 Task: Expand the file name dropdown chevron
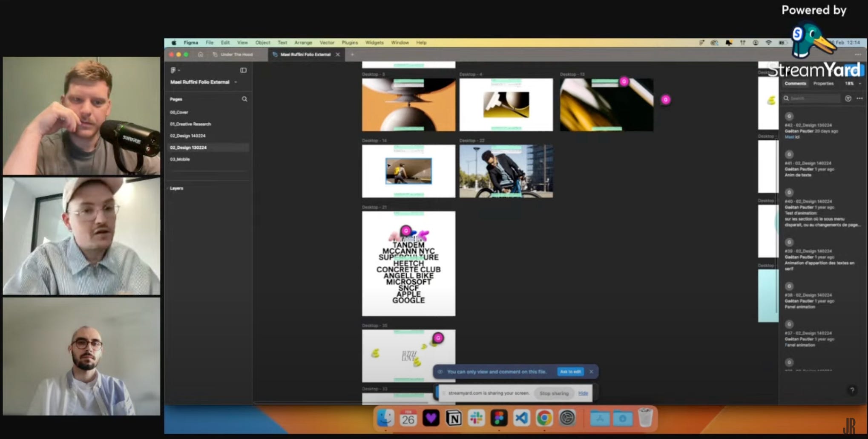pos(236,82)
